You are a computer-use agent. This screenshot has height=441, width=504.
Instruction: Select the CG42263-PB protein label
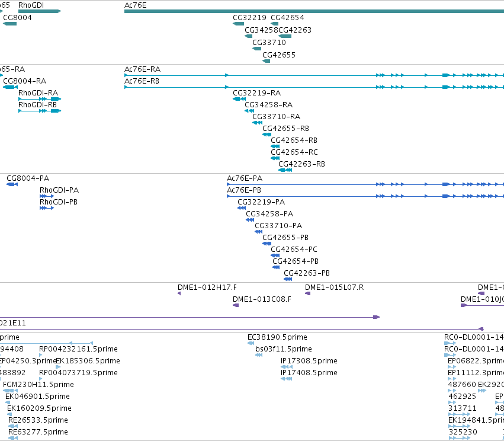coord(307,273)
